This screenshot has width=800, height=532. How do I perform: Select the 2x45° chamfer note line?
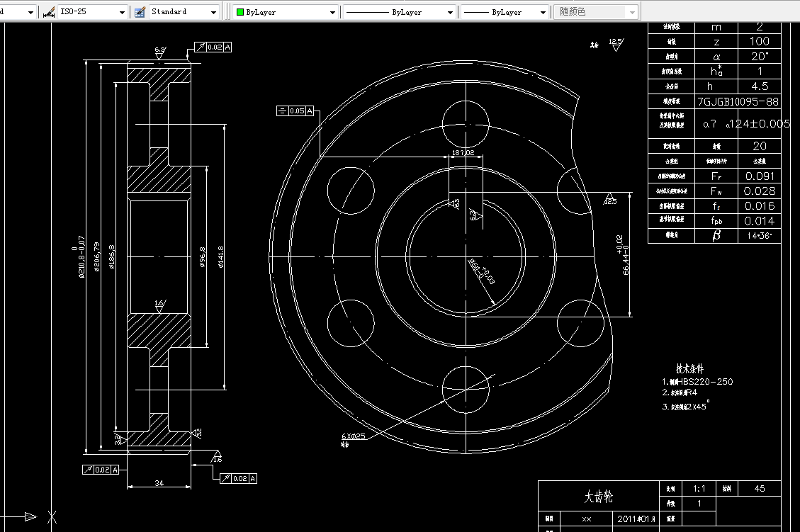tap(685, 406)
